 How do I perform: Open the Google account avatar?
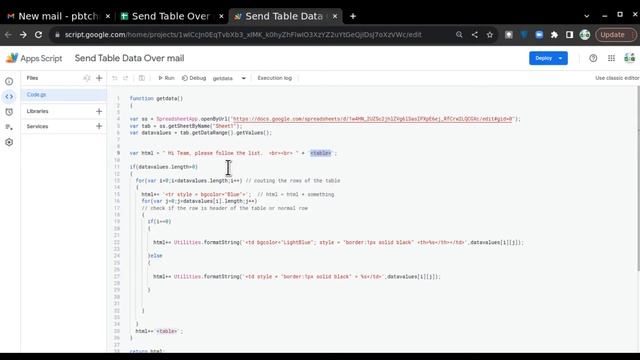tap(629, 58)
